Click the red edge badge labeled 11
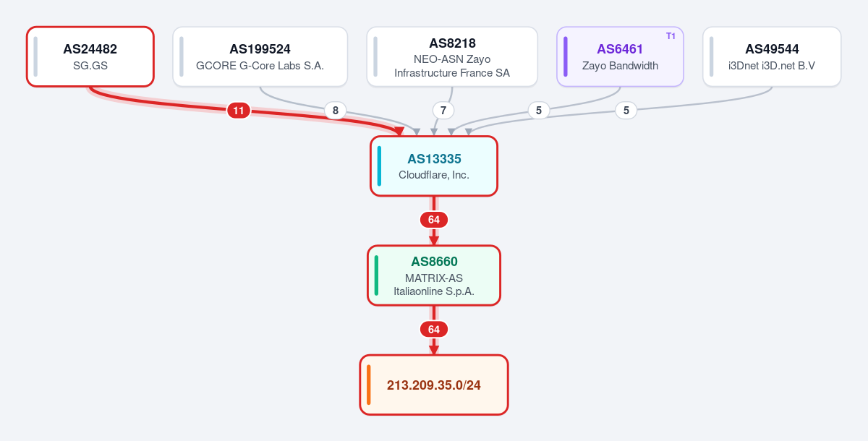The width and height of the screenshot is (868, 441). (x=239, y=111)
